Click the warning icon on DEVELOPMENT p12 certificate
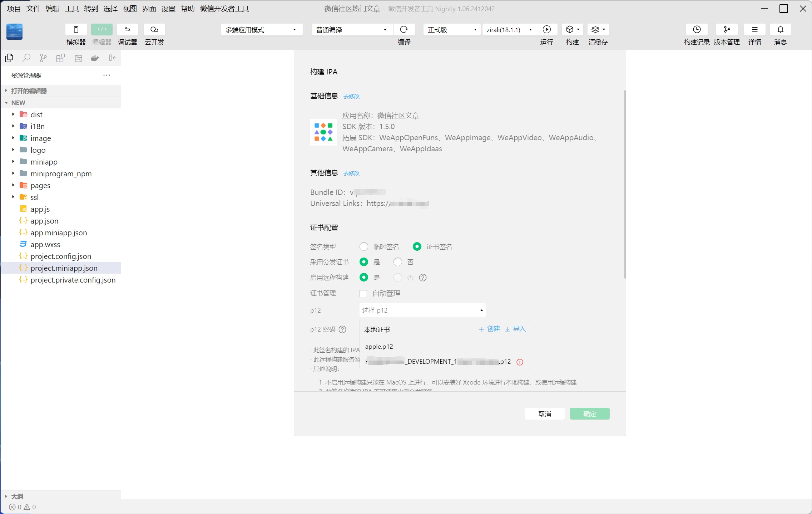Image resolution: width=812 pixels, height=514 pixels. pos(520,362)
